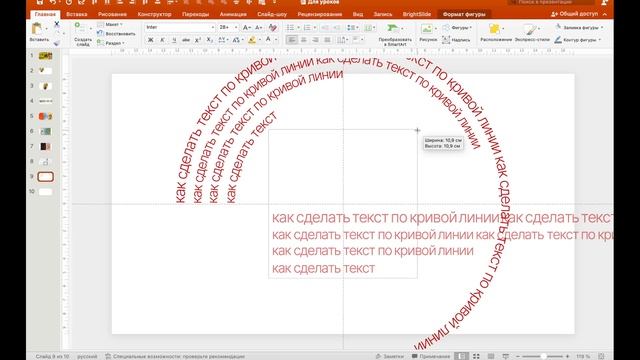Switch to normal view icon
This screenshot has width=640, height=360.
(461, 356)
